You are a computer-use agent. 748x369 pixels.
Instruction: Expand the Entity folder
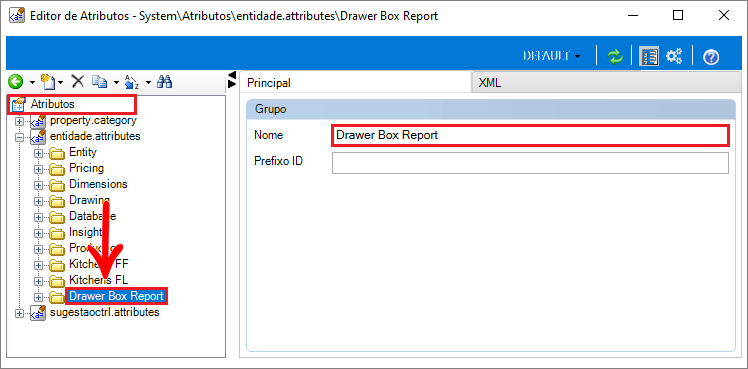tap(39, 154)
